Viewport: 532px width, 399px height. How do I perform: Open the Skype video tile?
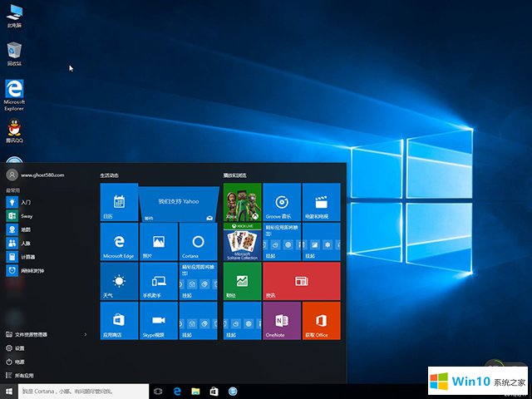click(159, 321)
